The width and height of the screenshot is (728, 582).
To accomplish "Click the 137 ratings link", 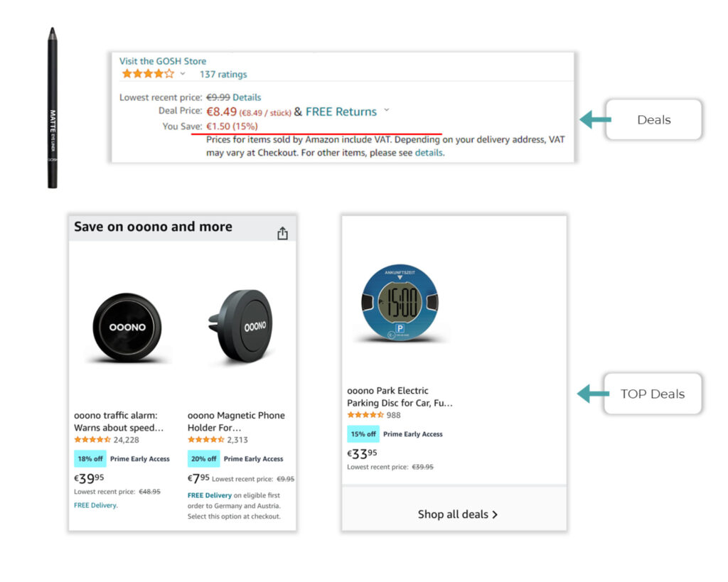I will point(223,74).
